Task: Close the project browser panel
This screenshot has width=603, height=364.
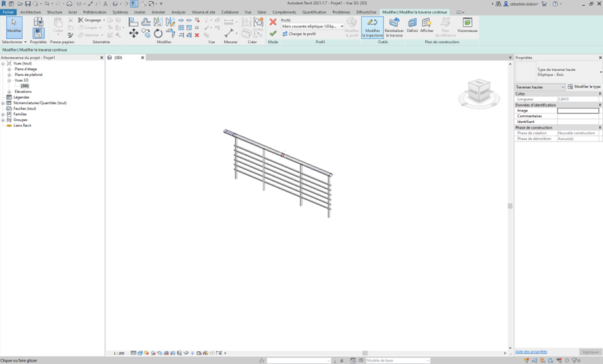Action: pos(101,57)
